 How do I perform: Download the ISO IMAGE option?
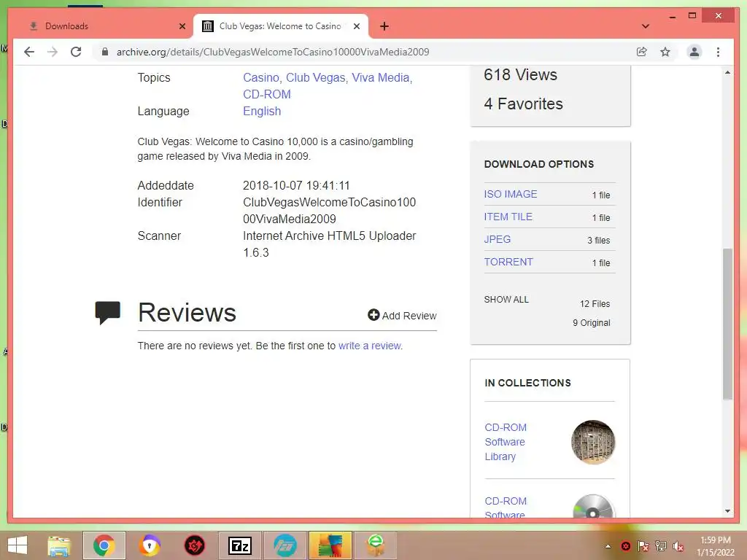[510, 194]
